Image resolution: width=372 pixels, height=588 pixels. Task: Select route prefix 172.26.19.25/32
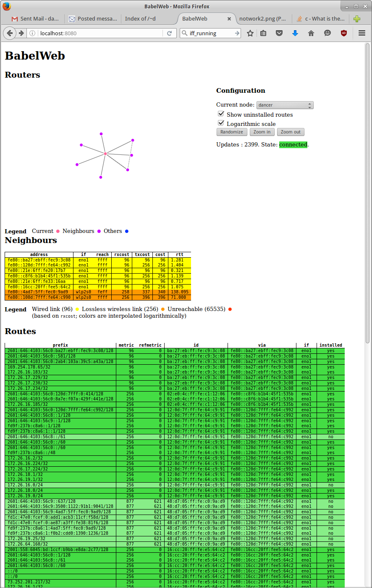pyautogui.click(x=26, y=538)
